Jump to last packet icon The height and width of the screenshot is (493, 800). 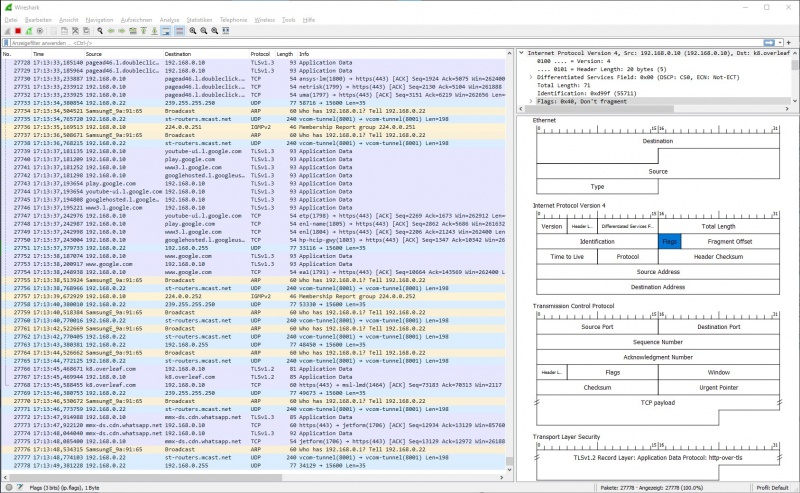click(155, 31)
